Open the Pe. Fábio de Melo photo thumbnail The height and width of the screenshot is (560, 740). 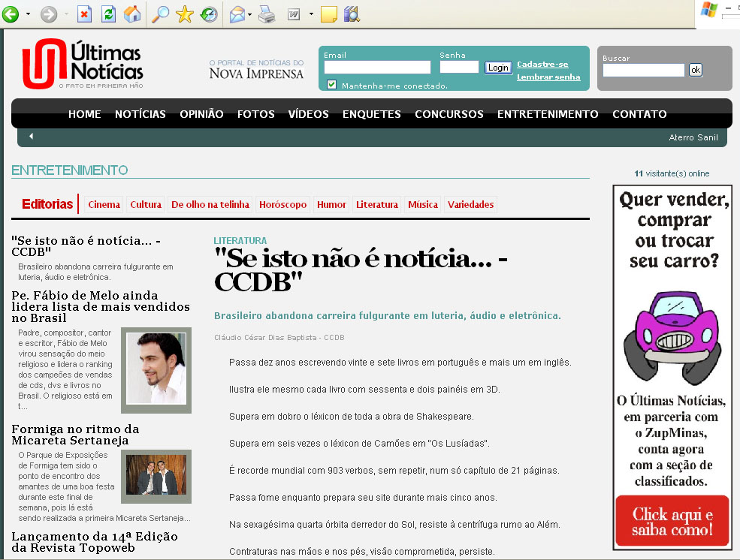pos(156,369)
